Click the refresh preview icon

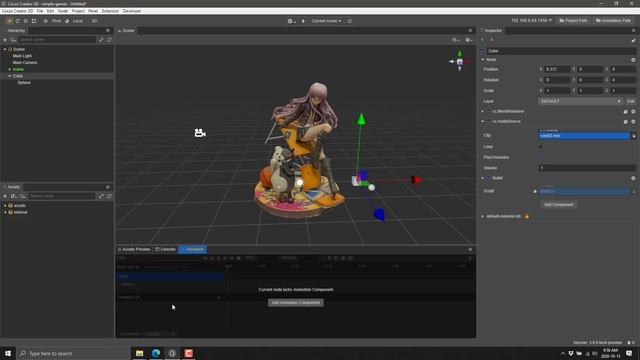point(350,21)
